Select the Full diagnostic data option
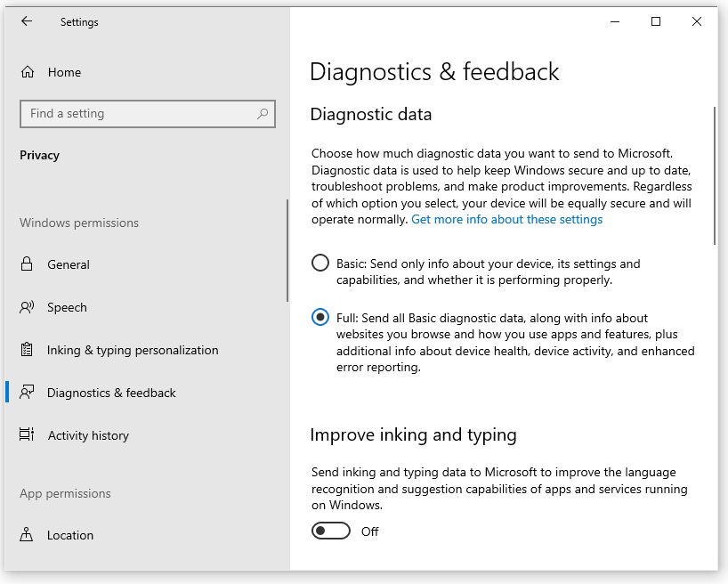 (320, 317)
